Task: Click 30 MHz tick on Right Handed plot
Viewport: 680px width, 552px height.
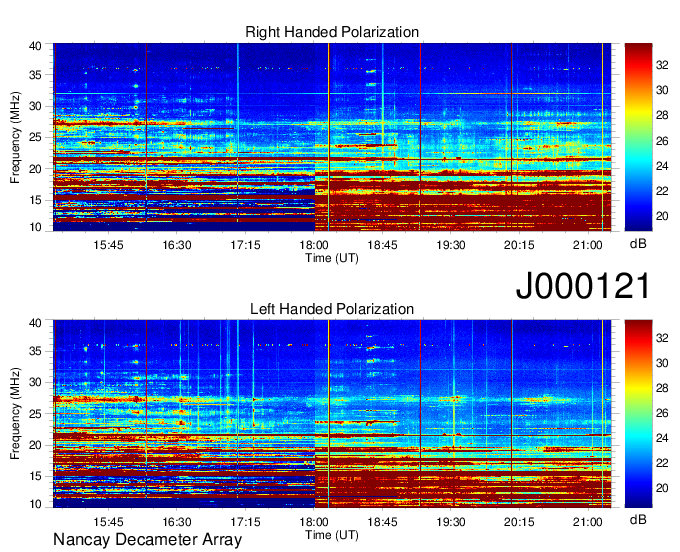Action: 35,106
